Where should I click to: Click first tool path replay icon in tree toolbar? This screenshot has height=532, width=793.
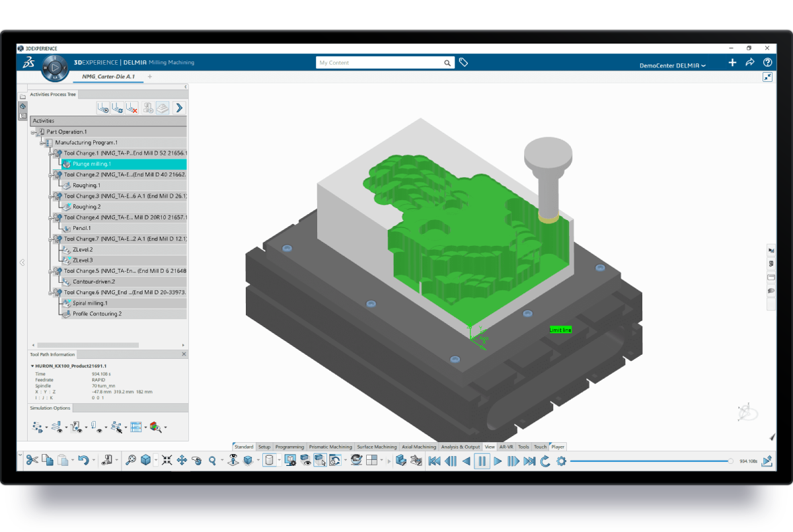point(104,108)
